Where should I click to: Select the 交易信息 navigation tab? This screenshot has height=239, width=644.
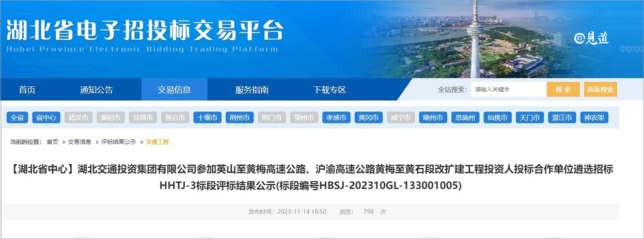pyautogui.click(x=174, y=90)
